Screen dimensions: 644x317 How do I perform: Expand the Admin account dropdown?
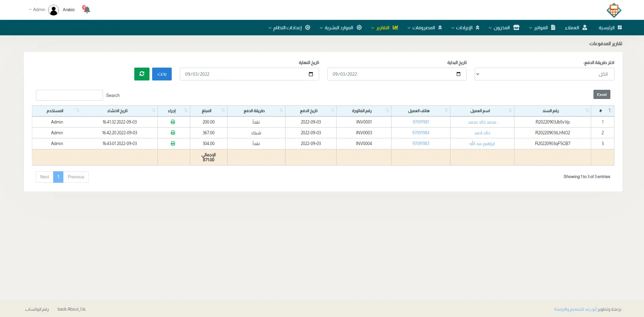click(x=37, y=10)
